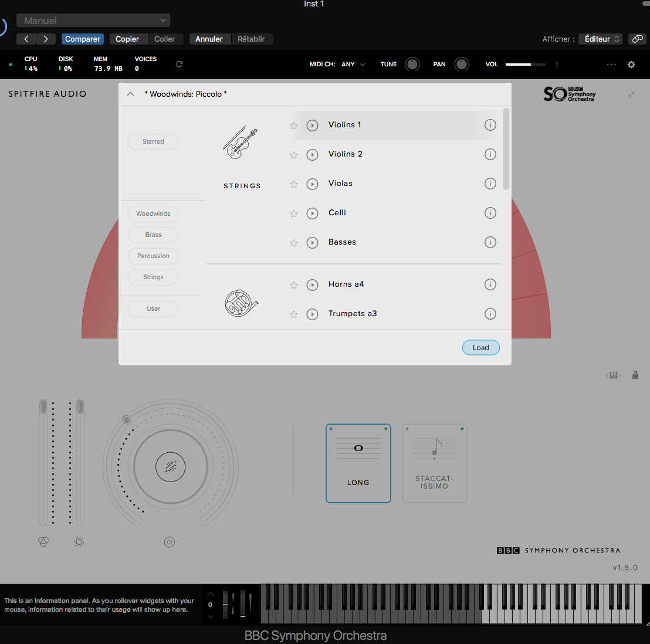This screenshot has height=644, width=650.
Task: Open info for Violins 1
Action: (490, 125)
